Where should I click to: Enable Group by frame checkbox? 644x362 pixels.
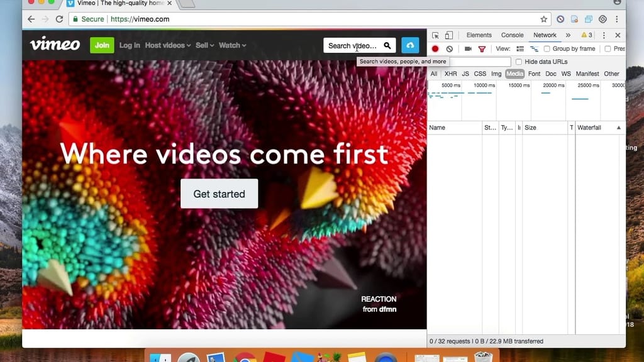tap(547, 49)
